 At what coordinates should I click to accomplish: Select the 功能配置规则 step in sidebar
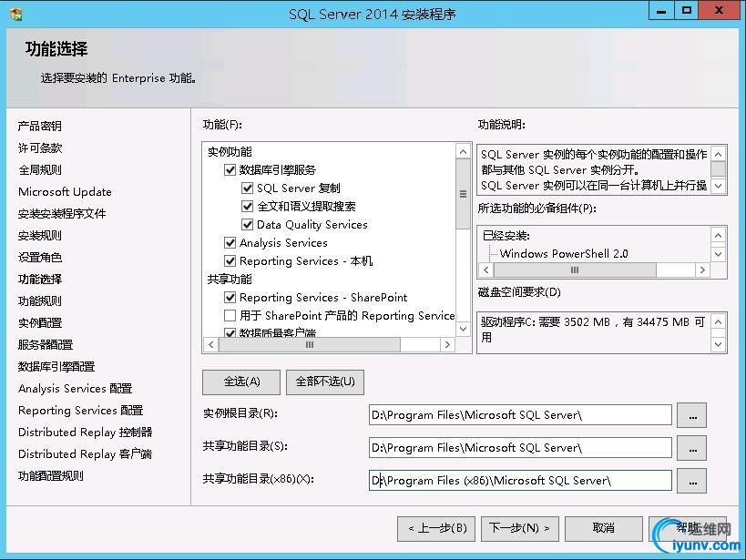point(51,476)
